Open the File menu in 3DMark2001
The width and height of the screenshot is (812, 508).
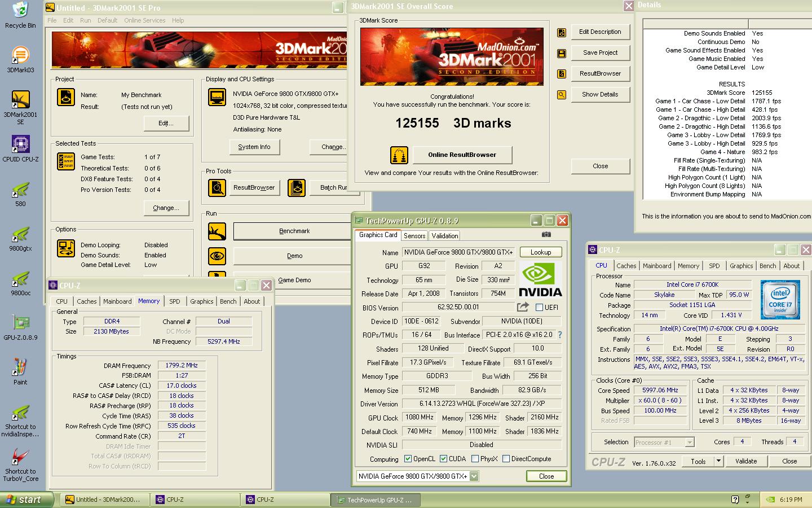[52, 20]
